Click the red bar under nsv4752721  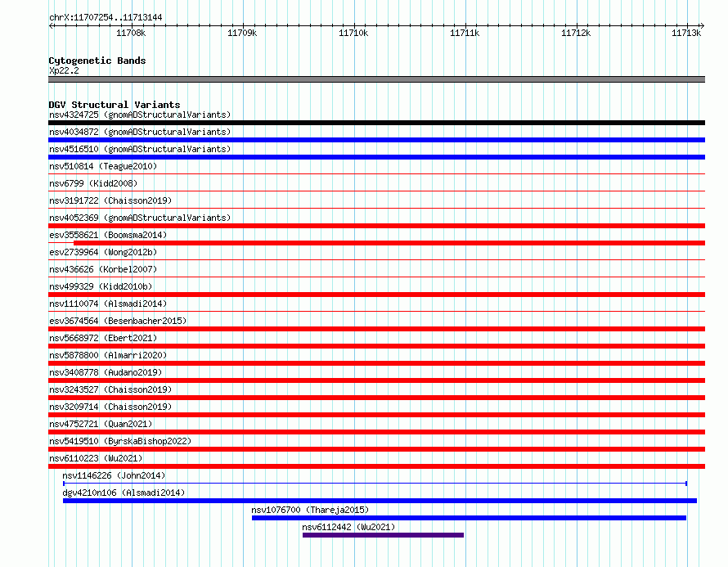coord(376,432)
